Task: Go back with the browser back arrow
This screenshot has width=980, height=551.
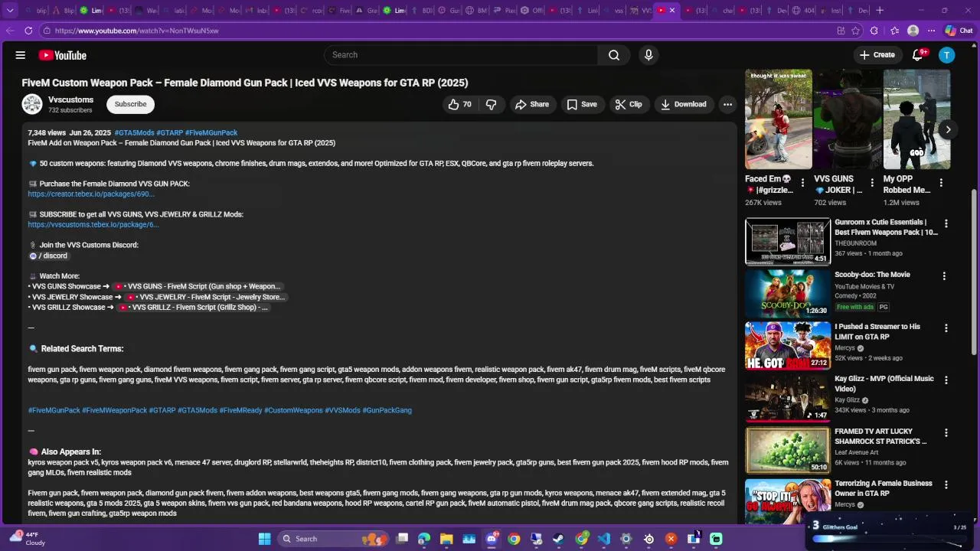Action: click(10, 31)
